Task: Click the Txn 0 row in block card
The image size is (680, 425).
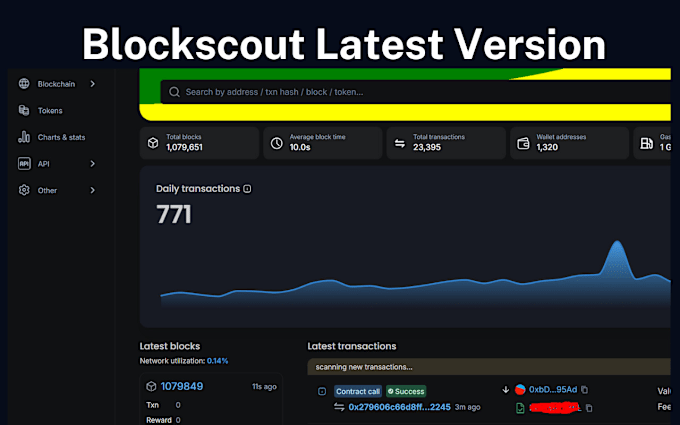Action: click(x=163, y=405)
